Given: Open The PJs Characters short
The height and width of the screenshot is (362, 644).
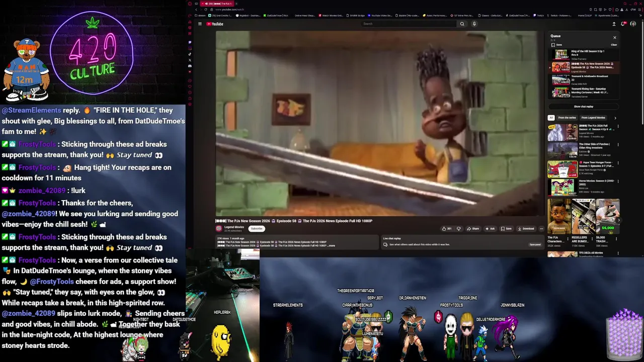Looking at the screenshot, I should coord(558,217).
